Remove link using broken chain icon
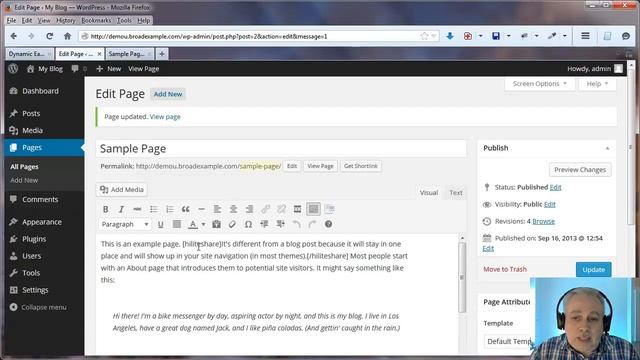This screenshot has height=360, width=640. pyautogui.click(x=281, y=209)
